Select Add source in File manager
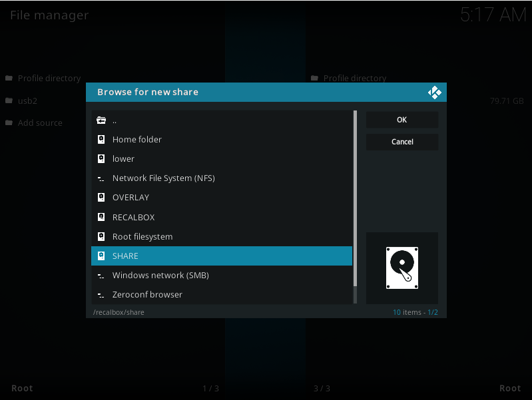This screenshot has height=400, width=532. [40, 123]
